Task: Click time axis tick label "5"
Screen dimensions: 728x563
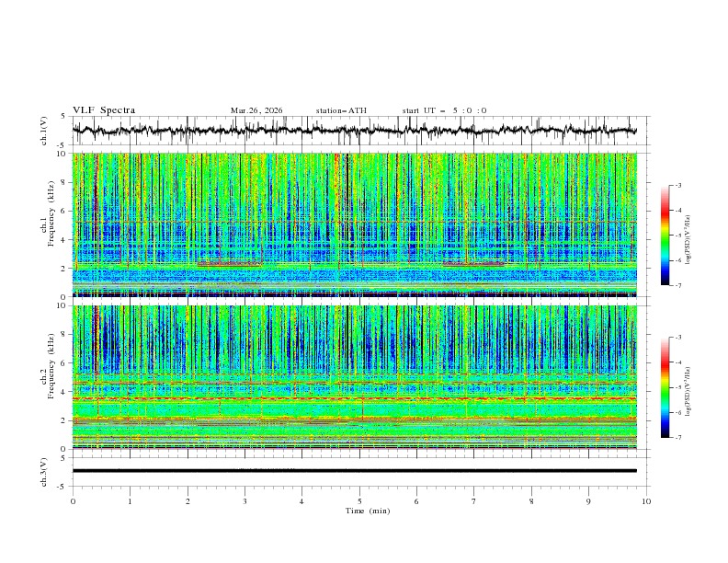Action: [x=359, y=501]
